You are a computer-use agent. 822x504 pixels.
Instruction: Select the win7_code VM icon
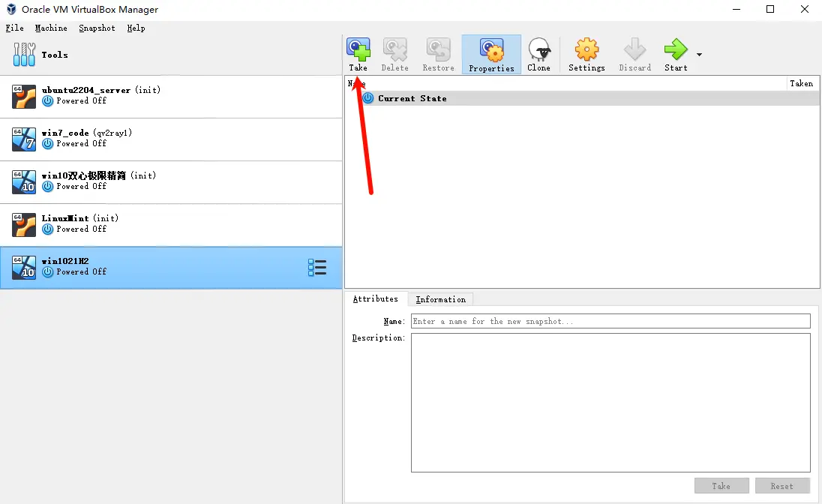click(24, 139)
